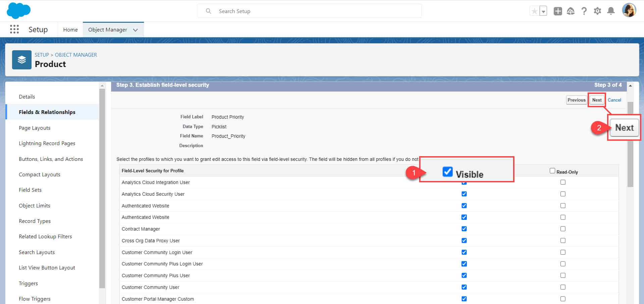Click the Product object icon in the header
The image size is (644, 304).
coord(21,60)
